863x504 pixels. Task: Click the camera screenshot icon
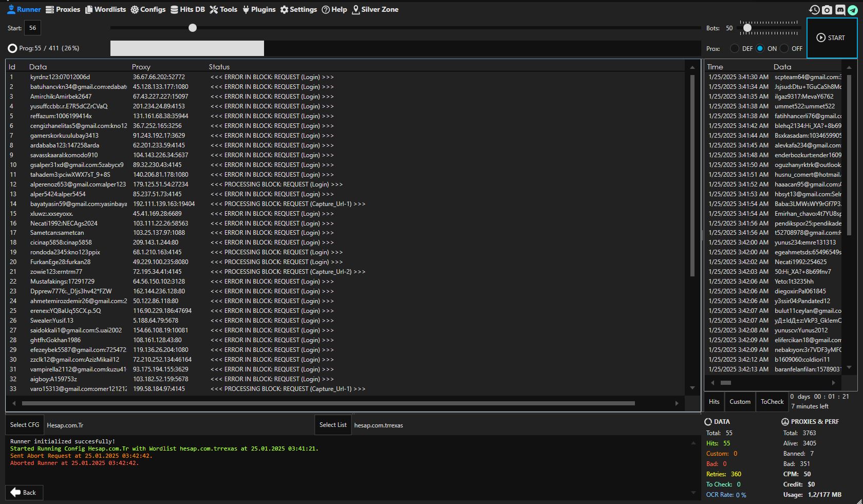[827, 10]
